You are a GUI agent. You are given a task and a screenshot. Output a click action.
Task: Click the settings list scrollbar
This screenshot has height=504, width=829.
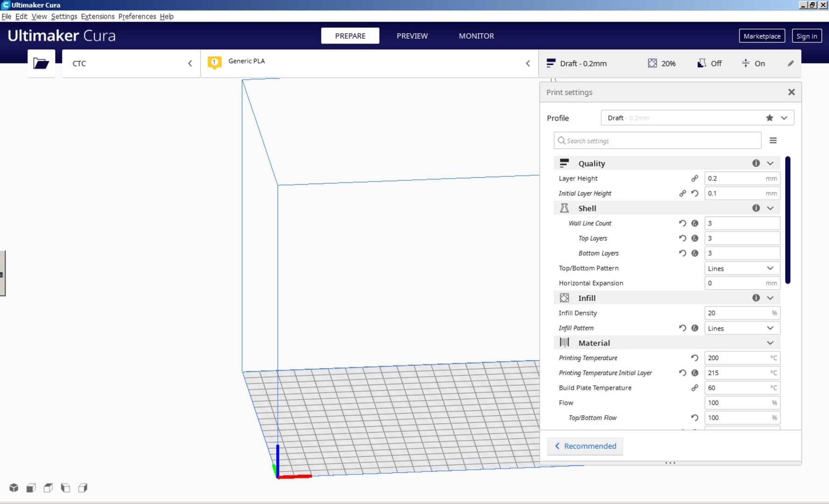point(788,220)
